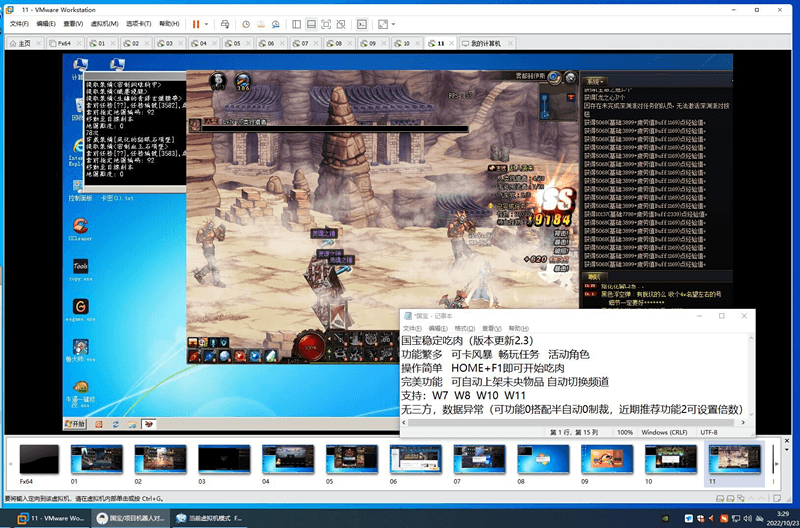Open the wegame.exe desktop icon
The height and width of the screenshot is (528, 800).
pyautogui.click(x=81, y=310)
